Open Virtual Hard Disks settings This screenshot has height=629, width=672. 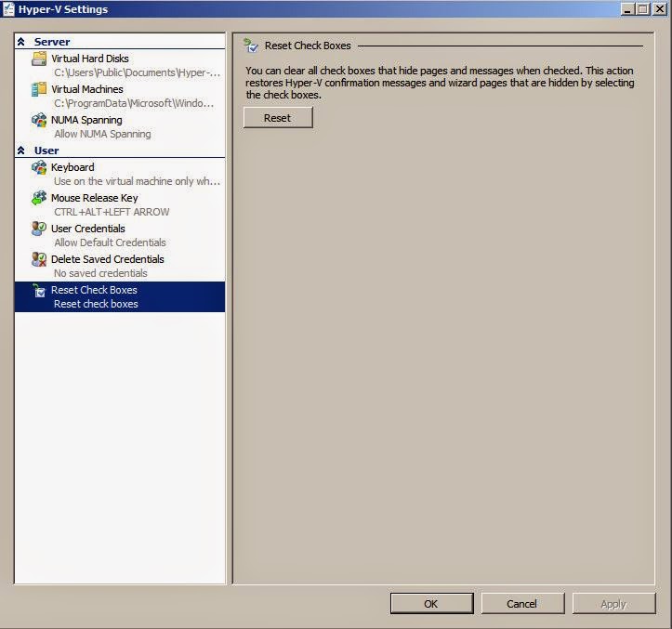120,65
